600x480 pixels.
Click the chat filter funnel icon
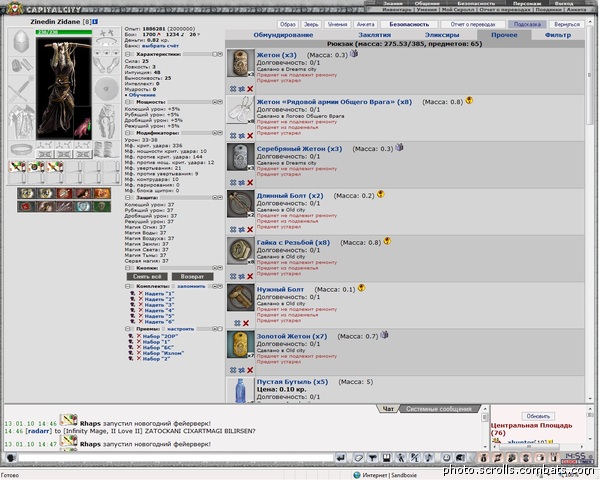click(372, 458)
